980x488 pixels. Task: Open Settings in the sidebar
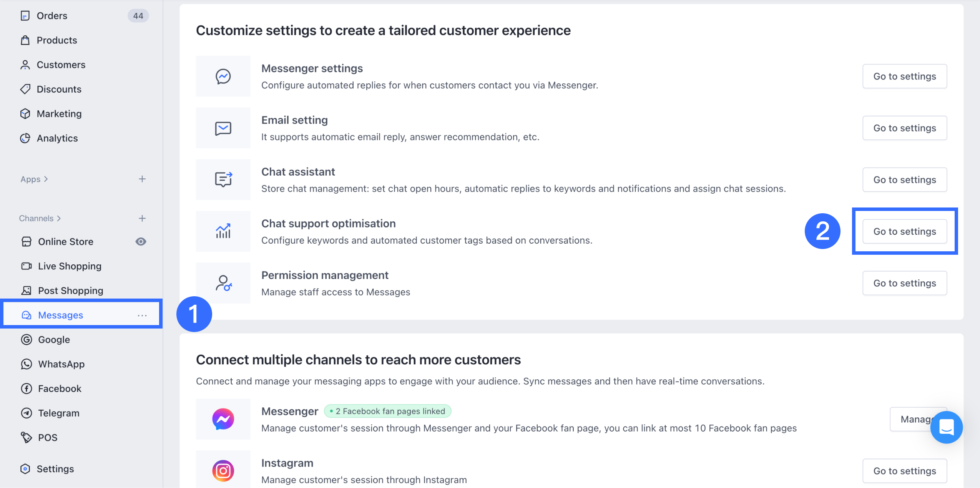click(x=55, y=469)
